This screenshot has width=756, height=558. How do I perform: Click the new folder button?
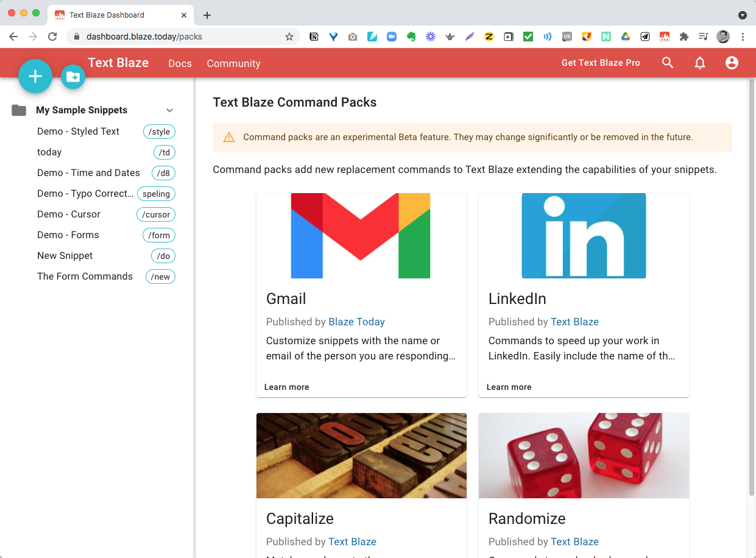(73, 77)
